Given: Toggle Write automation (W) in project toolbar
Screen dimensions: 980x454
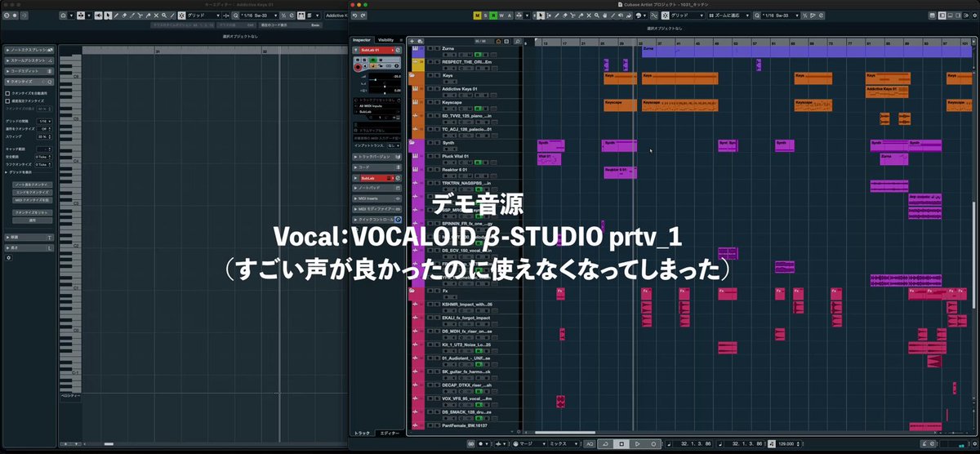Looking at the screenshot, I should pyautogui.click(x=501, y=15).
